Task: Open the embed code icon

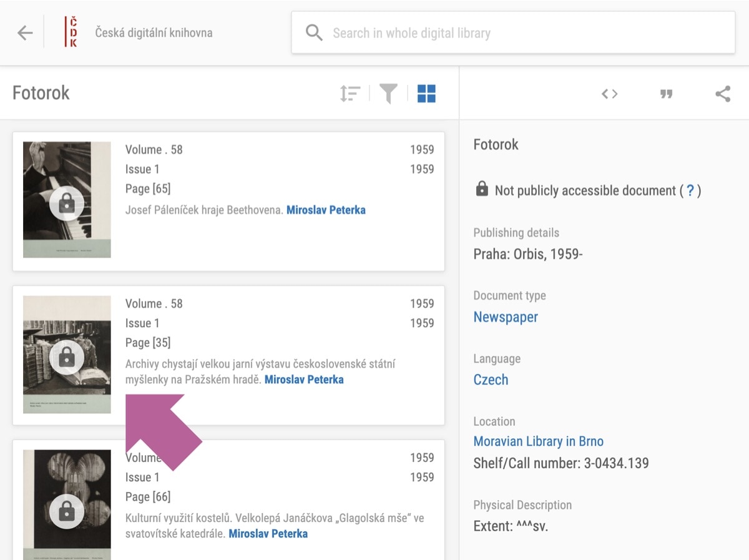Action: pos(609,94)
